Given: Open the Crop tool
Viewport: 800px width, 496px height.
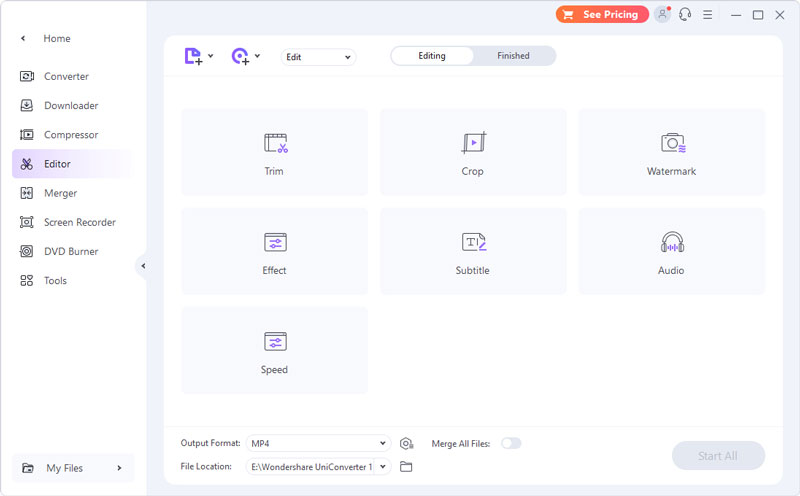Looking at the screenshot, I should tap(473, 152).
